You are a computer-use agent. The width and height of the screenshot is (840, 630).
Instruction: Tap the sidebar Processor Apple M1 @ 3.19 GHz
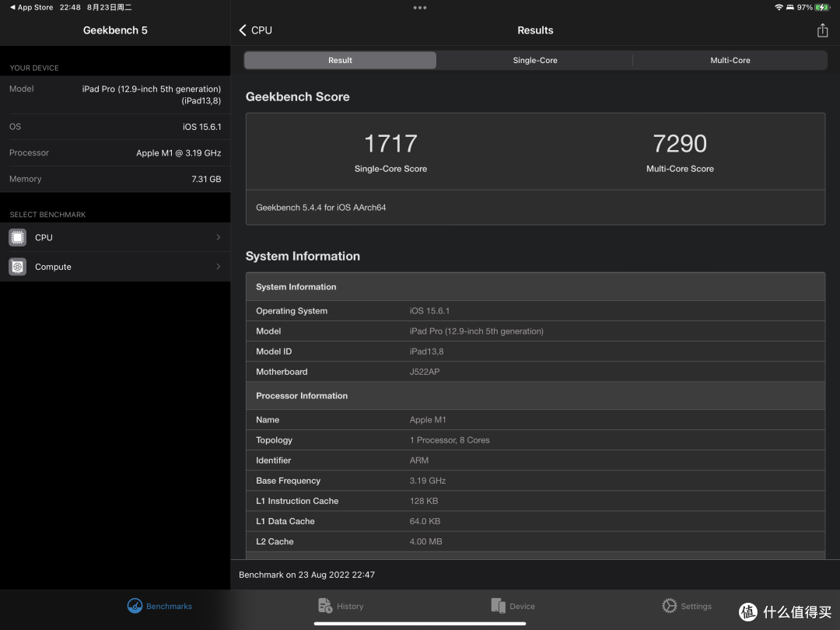pyautogui.click(x=178, y=152)
